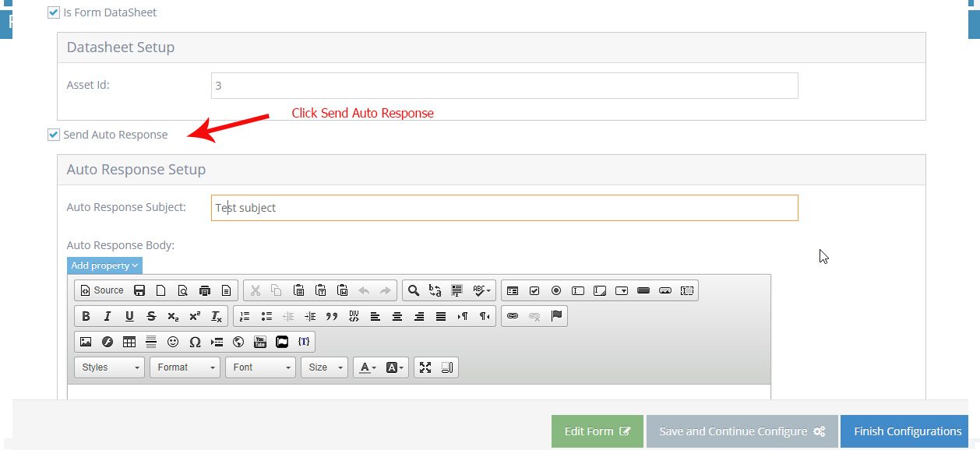The height and width of the screenshot is (450, 980).
Task: Expand the Format dropdown
Action: (x=185, y=367)
